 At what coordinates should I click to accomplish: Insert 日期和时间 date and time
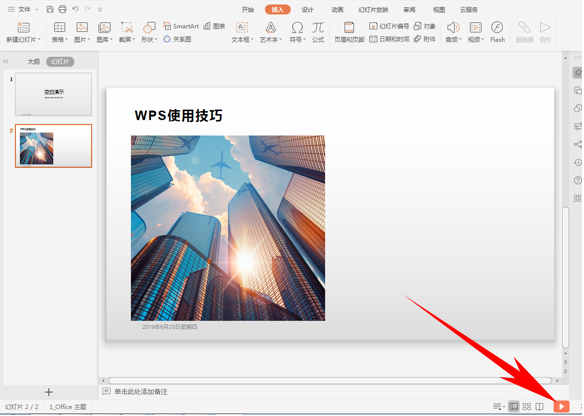[x=389, y=39]
